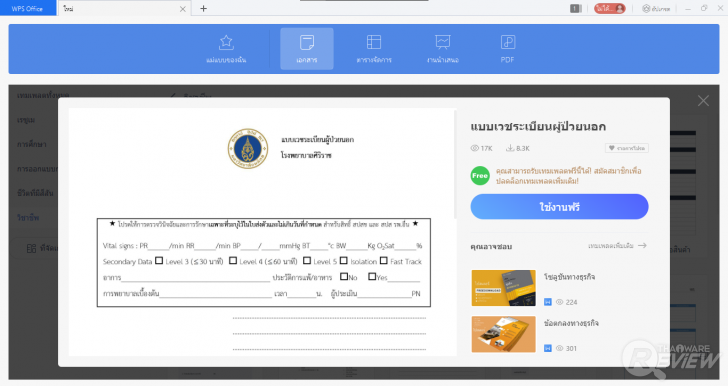The height and width of the screenshot is (386, 728).
Task: Select the เอกสาร document icon tab
Action: (x=307, y=48)
